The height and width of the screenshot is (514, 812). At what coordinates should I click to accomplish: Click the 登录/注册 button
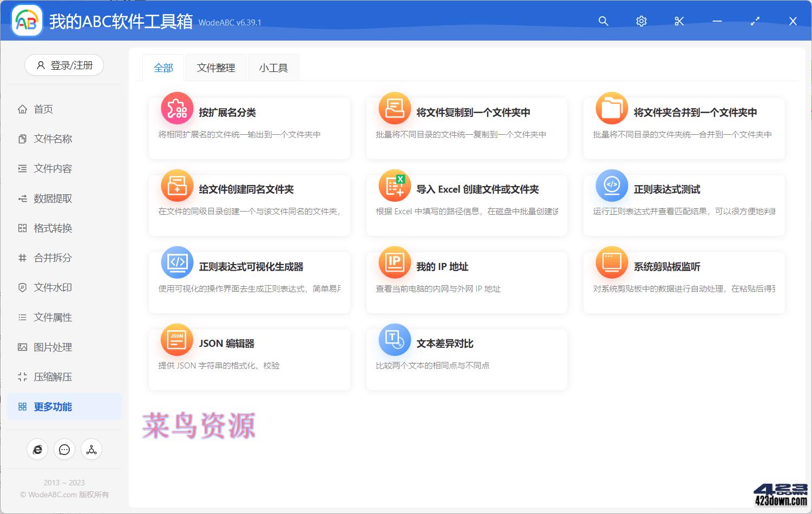[x=64, y=65]
